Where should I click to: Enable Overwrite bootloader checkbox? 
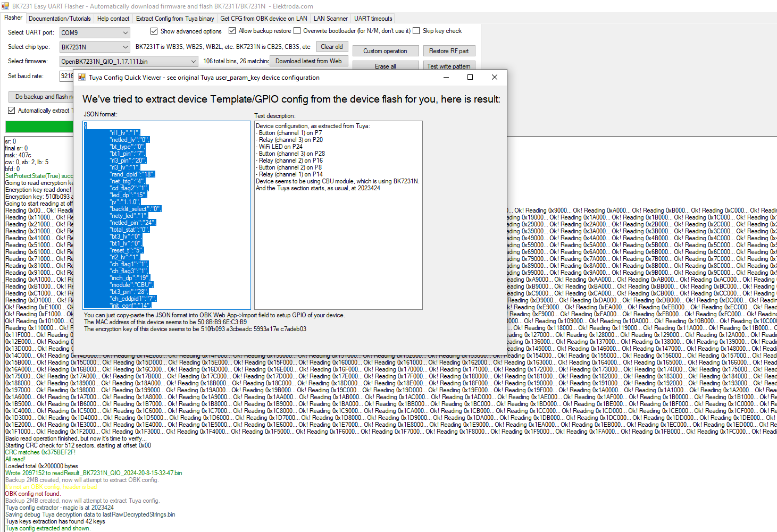[x=297, y=31]
